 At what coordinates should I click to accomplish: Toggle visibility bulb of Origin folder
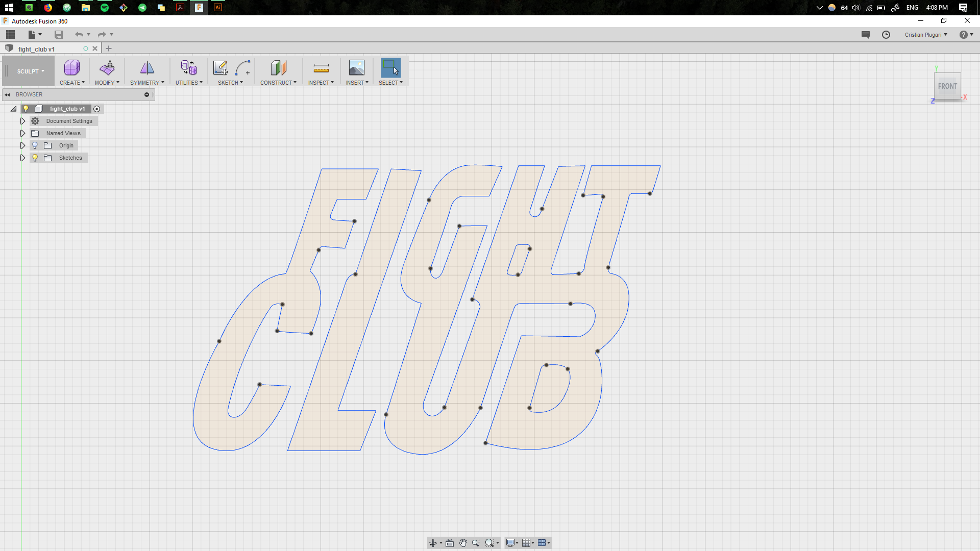click(x=35, y=145)
